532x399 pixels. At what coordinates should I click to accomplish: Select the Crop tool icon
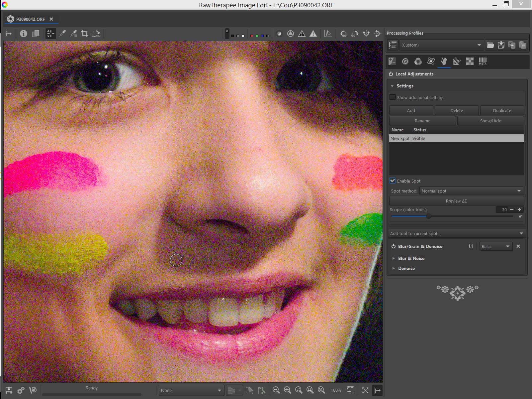85,34
